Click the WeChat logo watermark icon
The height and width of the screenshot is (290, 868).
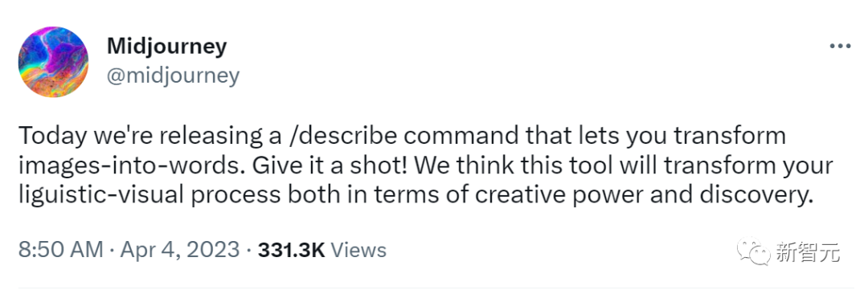coord(752,251)
